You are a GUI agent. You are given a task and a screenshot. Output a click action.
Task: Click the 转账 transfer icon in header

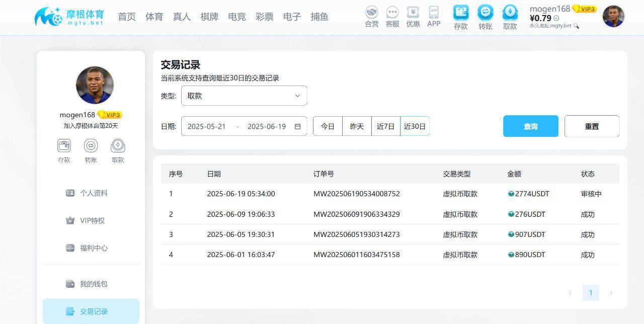tap(485, 13)
